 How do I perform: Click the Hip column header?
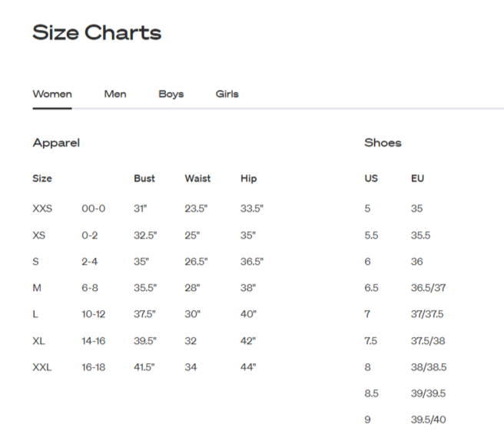(248, 179)
